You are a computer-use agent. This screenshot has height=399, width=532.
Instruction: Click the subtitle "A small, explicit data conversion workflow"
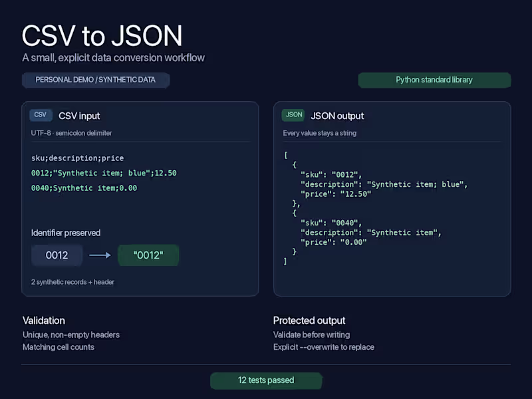point(113,58)
